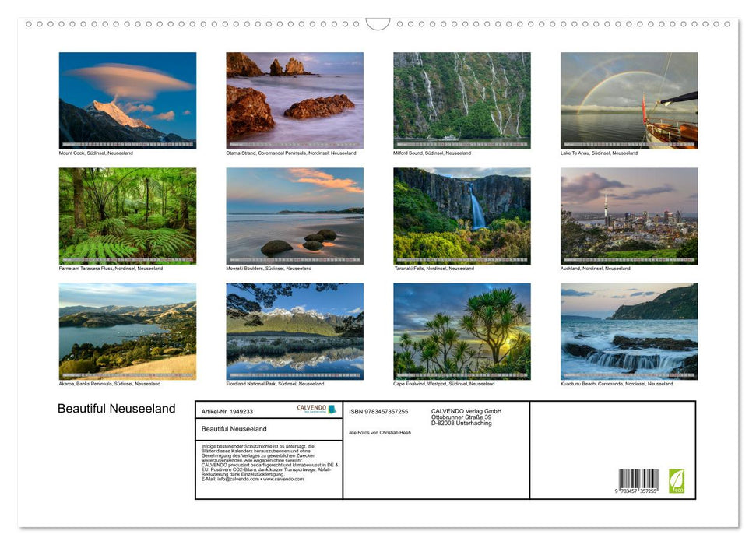Select the Moeraki Boulders sunset photo
The height and width of the screenshot is (545, 756).
294,215
